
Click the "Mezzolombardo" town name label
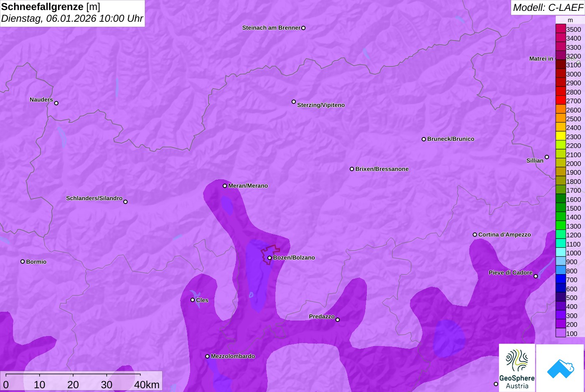click(x=233, y=356)
